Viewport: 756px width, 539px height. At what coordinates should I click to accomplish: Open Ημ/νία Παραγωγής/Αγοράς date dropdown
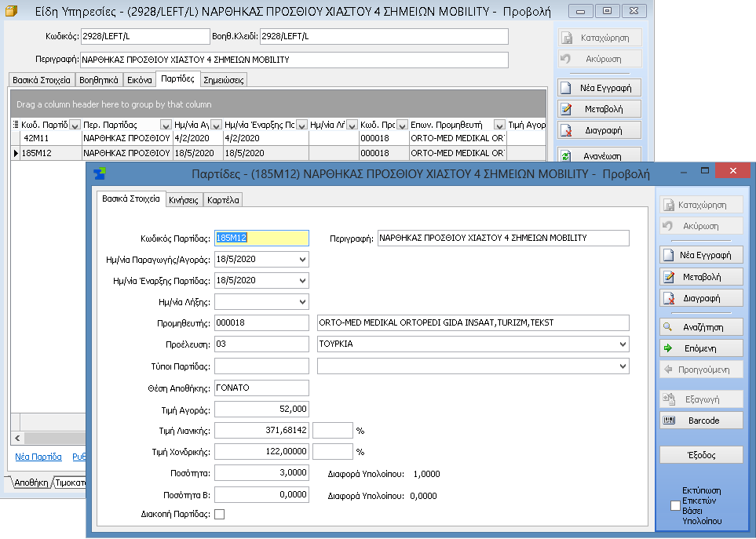pyautogui.click(x=302, y=259)
